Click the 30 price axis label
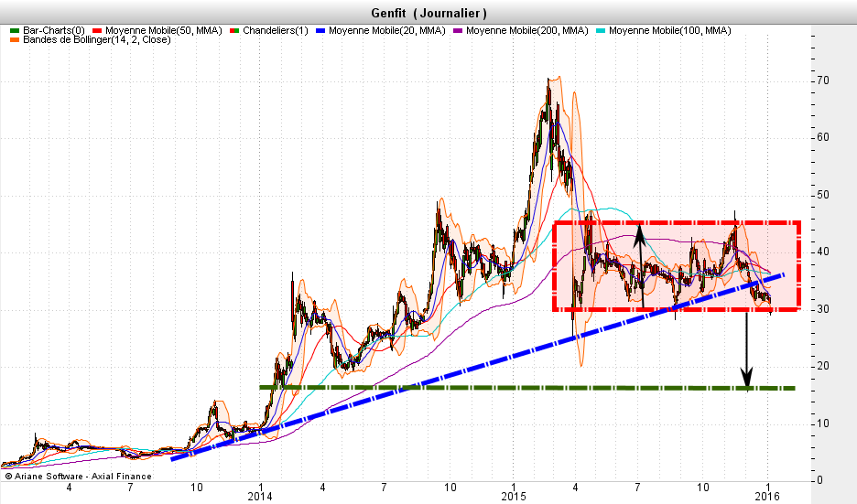This screenshot has height=504, width=857. coord(823,309)
